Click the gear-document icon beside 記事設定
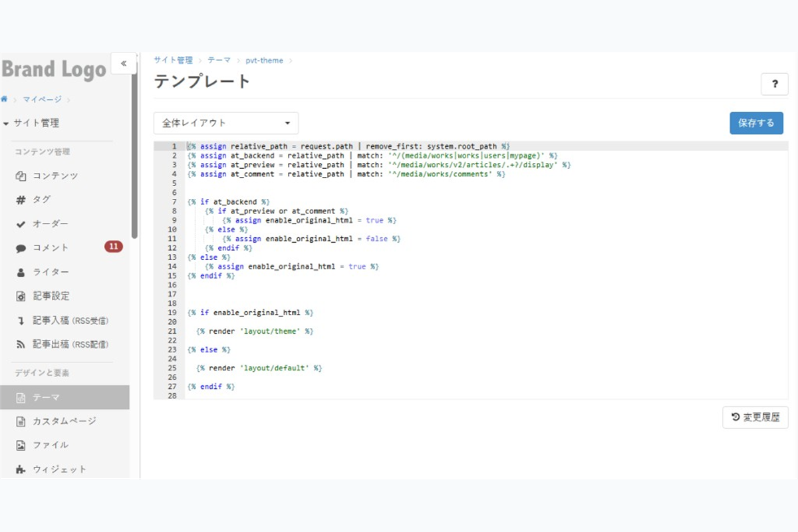The height and width of the screenshot is (532, 798). 20,296
